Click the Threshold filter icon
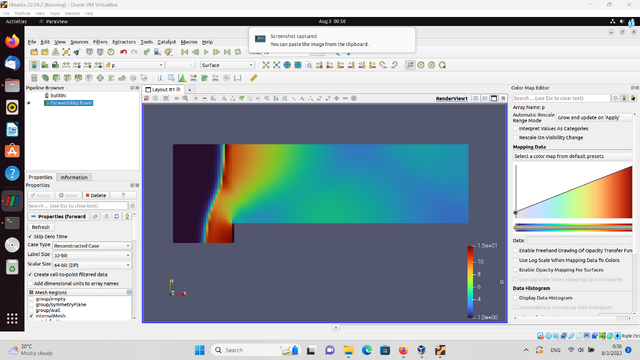 pyautogui.click(x=78, y=78)
